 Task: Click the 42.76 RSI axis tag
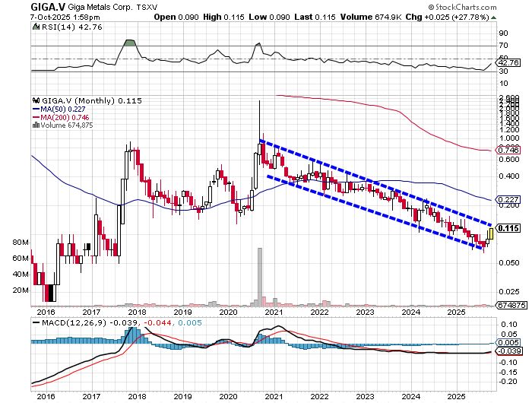[x=508, y=63]
